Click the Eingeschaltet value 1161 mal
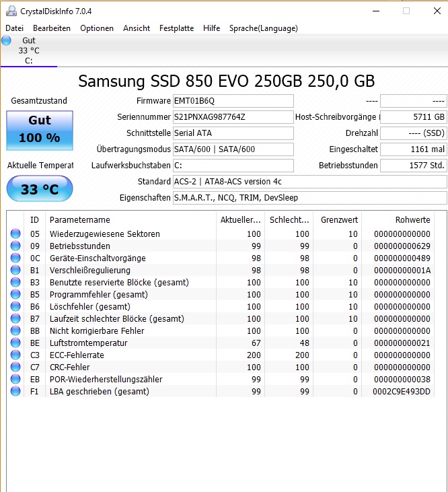The width and height of the screenshot is (448, 492). (414, 149)
